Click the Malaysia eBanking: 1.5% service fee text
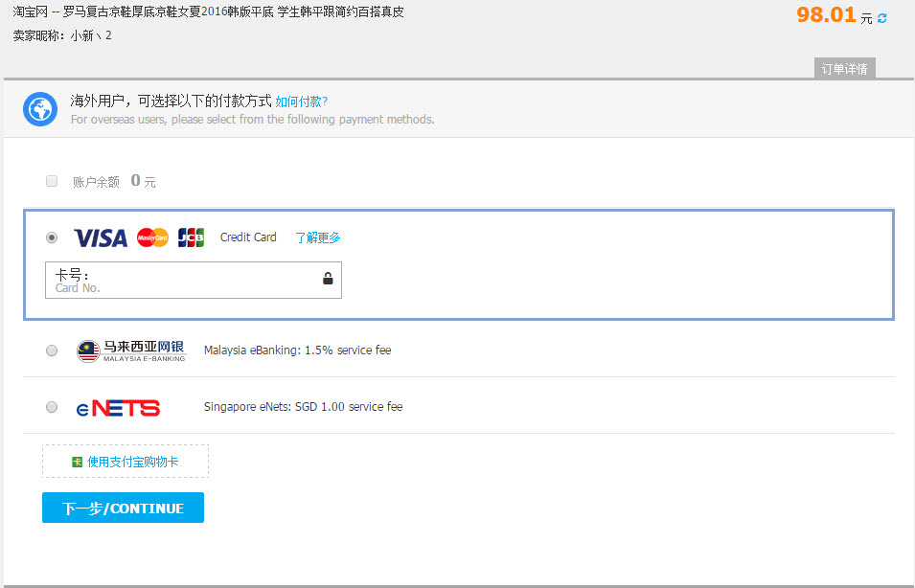Image resolution: width=915 pixels, height=588 pixels. 298,350
